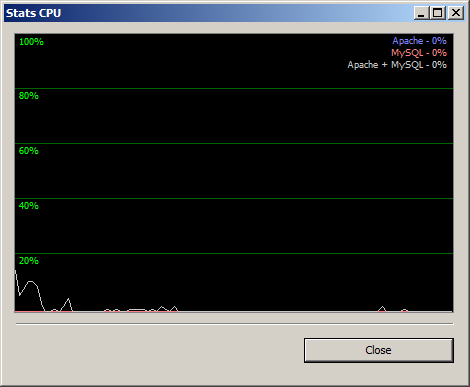The width and height of the screenshot is (470, 387).
Task: Maximize the Stats CPU window
Action: [437, 13]
